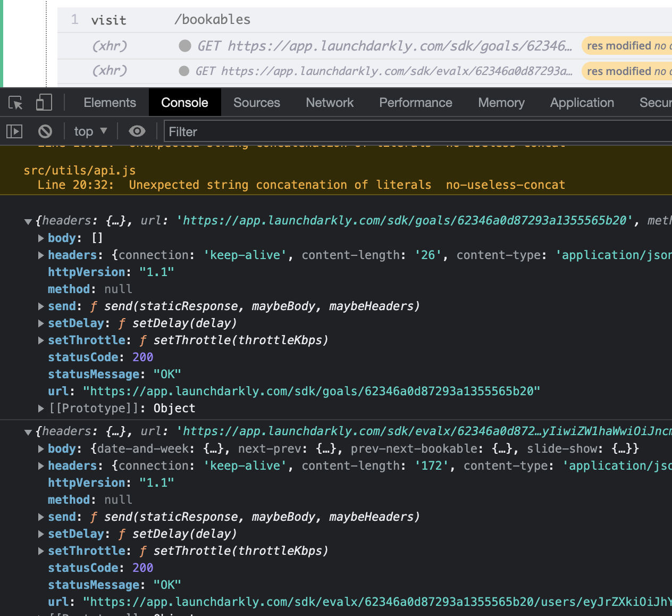Screen dimensions: 672x616
Task: Click the visit /bookables command row
Action: click(x=365, y=20)
